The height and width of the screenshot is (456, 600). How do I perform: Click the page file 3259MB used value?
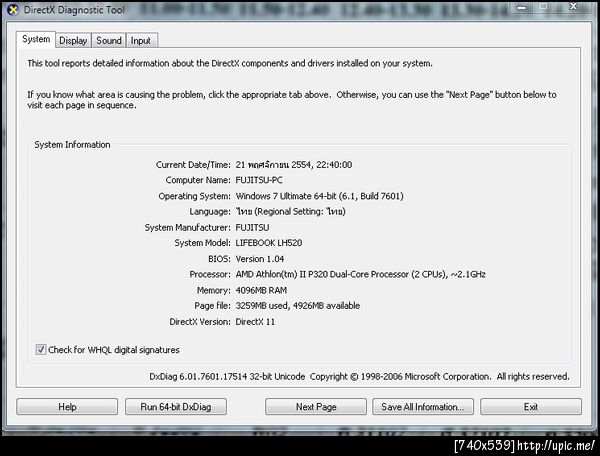tap(298, 306)
